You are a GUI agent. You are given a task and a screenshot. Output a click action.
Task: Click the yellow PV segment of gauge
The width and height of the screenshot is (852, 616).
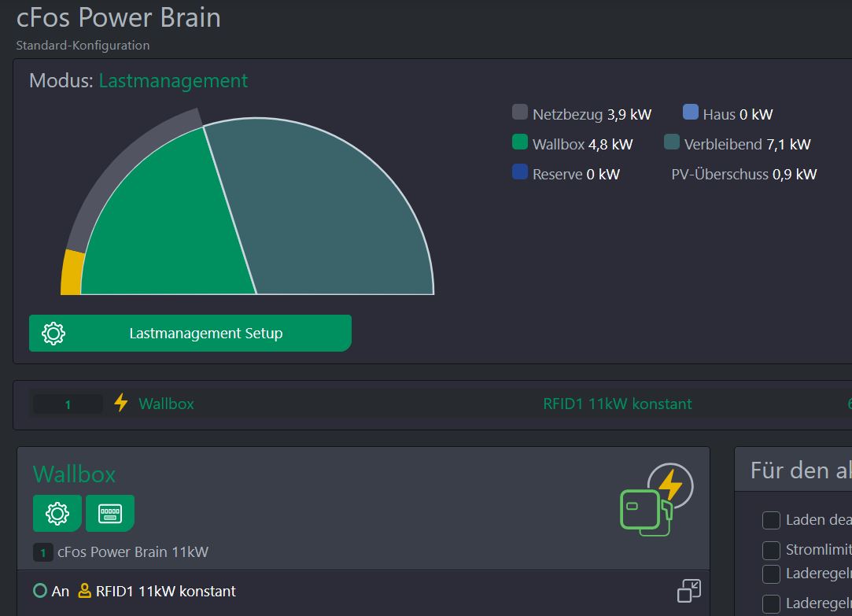click(x=71, y=273)
